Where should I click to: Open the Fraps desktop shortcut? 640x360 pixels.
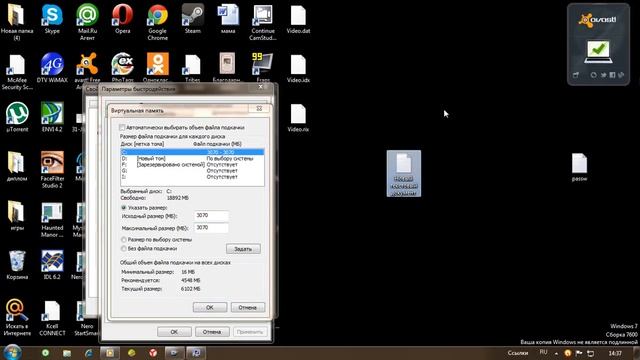coord(263,68)
